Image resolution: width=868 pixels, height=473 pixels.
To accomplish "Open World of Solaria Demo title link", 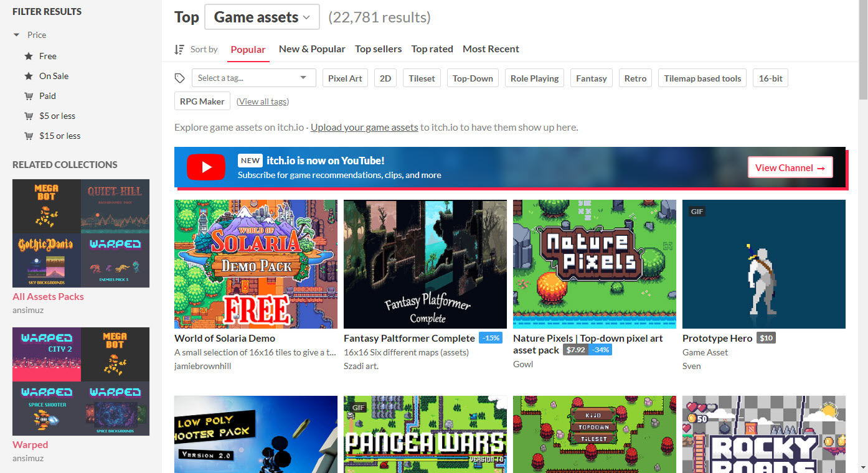I will (x=225, y=339).
